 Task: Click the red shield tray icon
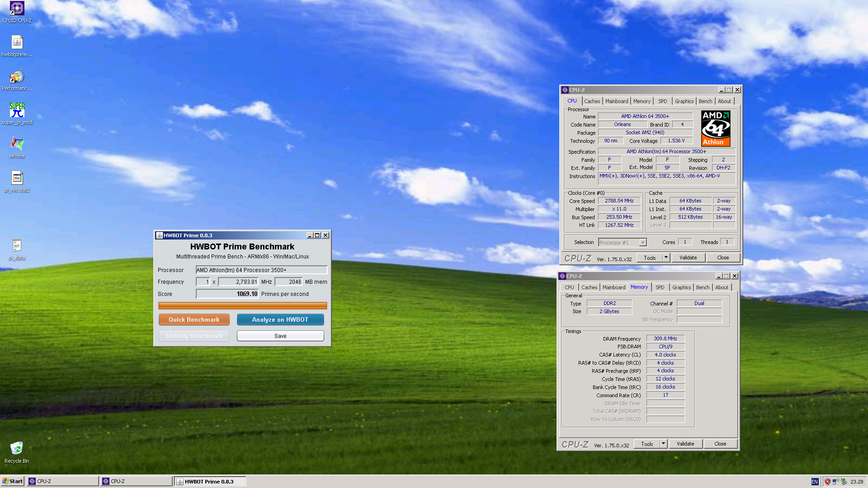tap(827, 482)
